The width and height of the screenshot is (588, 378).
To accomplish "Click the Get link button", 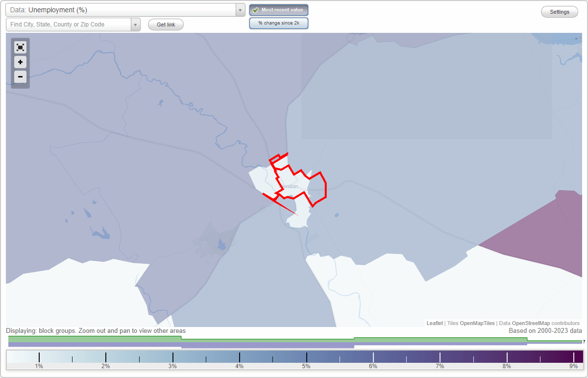I will pos(166,25).
